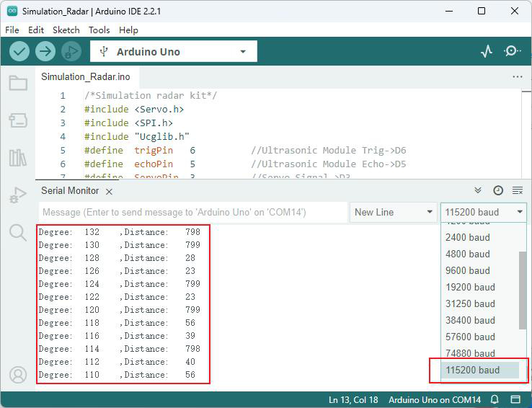Click the user account icon in sidebar

coord(18,375)
